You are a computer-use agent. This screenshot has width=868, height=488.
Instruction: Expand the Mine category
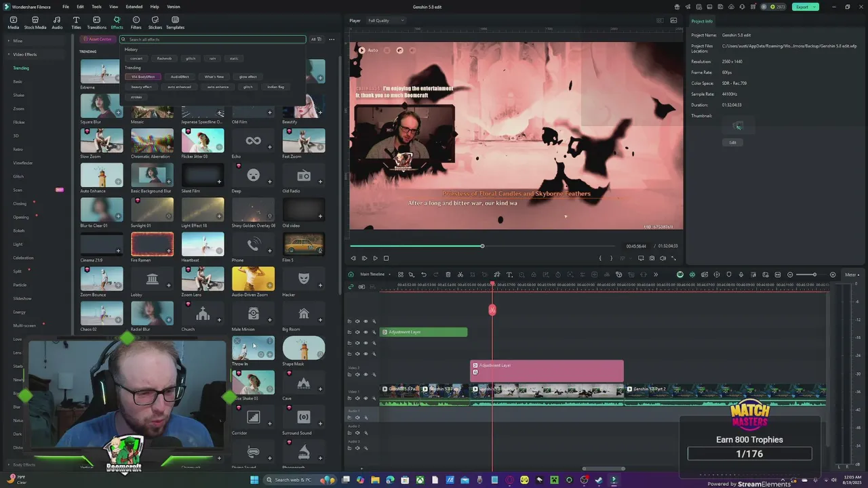point(18,41)
